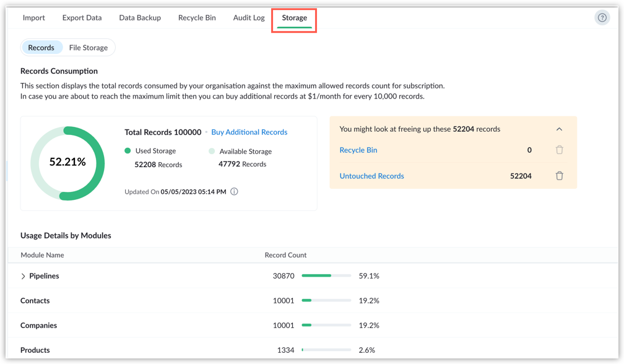Click the Used Storage green legend dot
This screenshot has height=364, width=624.
(x=128, y=151)
